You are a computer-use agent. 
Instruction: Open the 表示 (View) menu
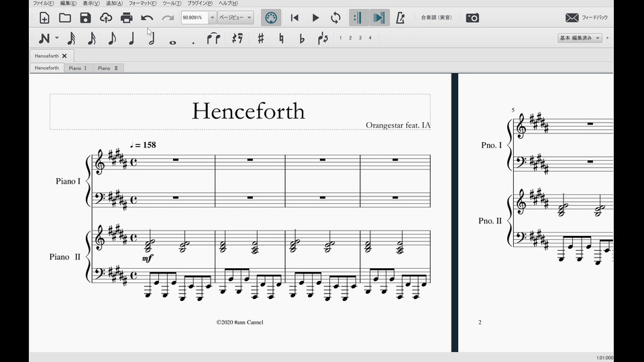click(x=91, y=3)
